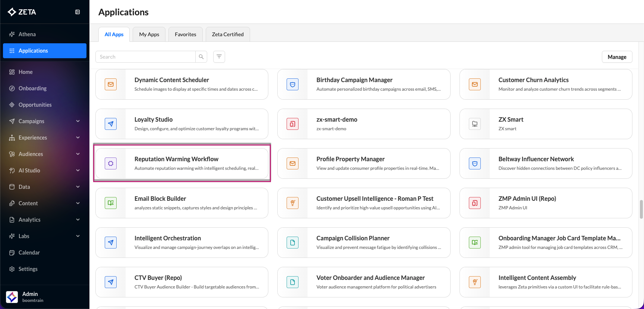644x309 pixels.
Task: Open Onboarding Manager Job Card Template app
Action: coord(546,243)
